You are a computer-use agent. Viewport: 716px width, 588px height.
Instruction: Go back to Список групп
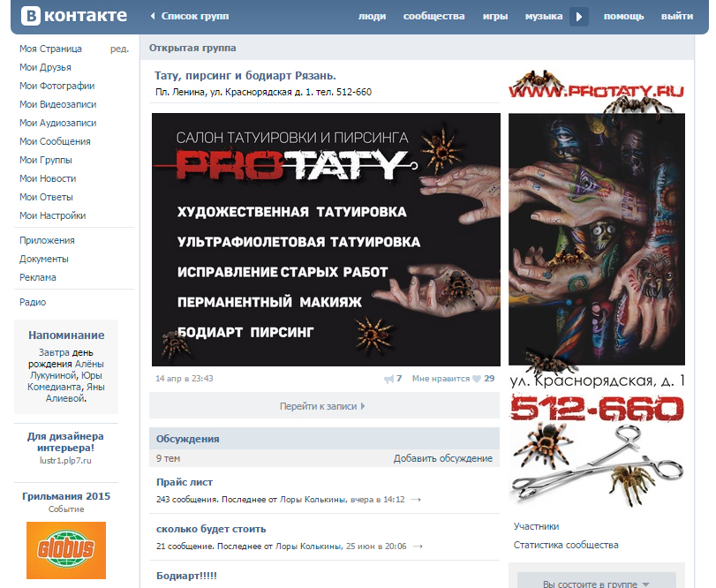coord(190,16)
